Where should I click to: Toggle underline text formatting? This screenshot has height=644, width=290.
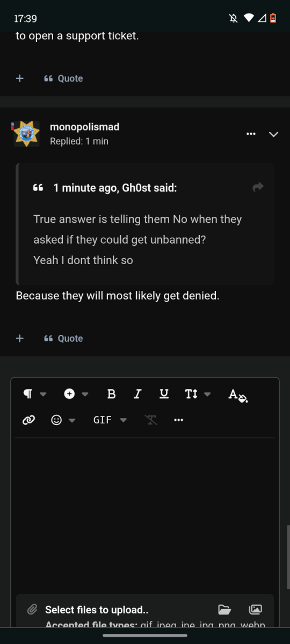point(164,394)
